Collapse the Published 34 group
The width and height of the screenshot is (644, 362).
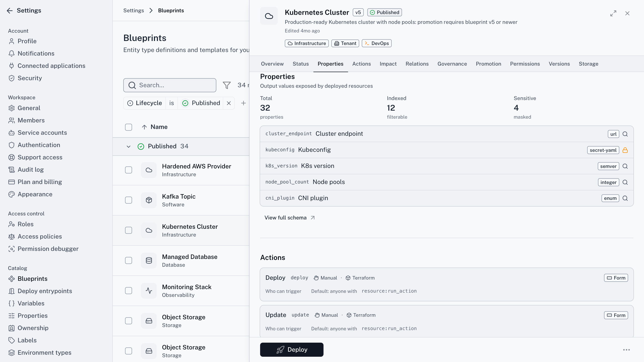click(129, 146)
